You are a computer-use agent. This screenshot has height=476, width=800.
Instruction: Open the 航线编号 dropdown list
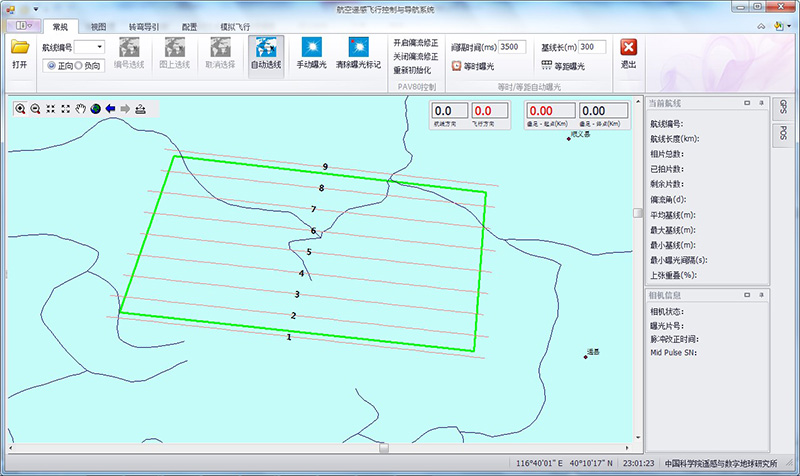(x=99, y=47)
